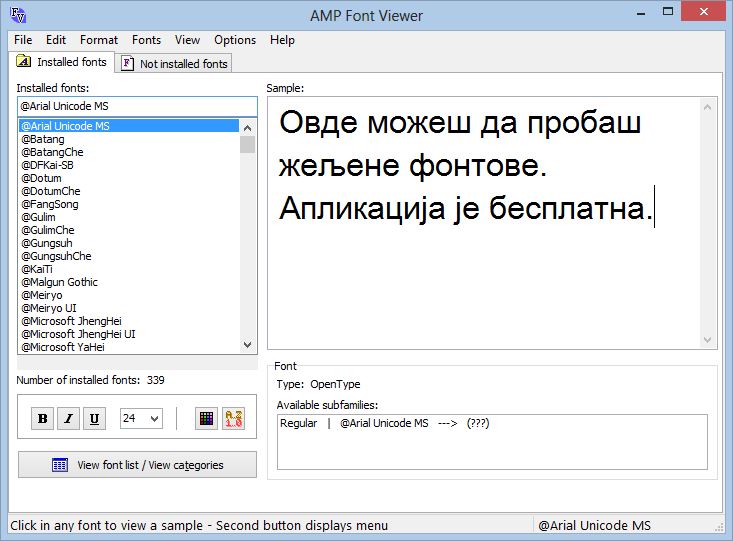Click View font list / View categories button
Viewport: 733px width, 541px height.
coord(137,465)
